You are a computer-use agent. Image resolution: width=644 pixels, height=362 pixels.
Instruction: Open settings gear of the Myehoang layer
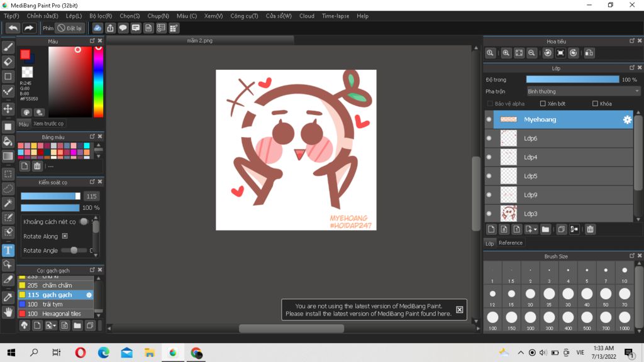627,119
